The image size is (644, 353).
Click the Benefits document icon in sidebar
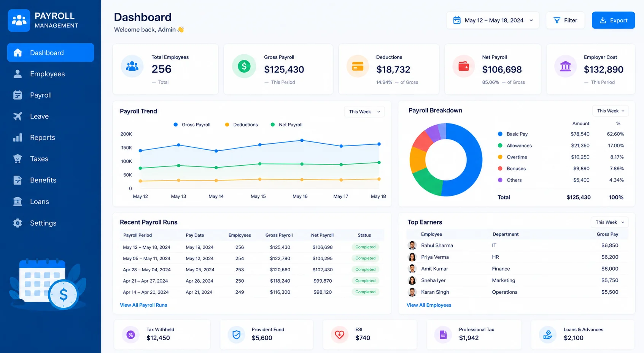pos(17,180)
